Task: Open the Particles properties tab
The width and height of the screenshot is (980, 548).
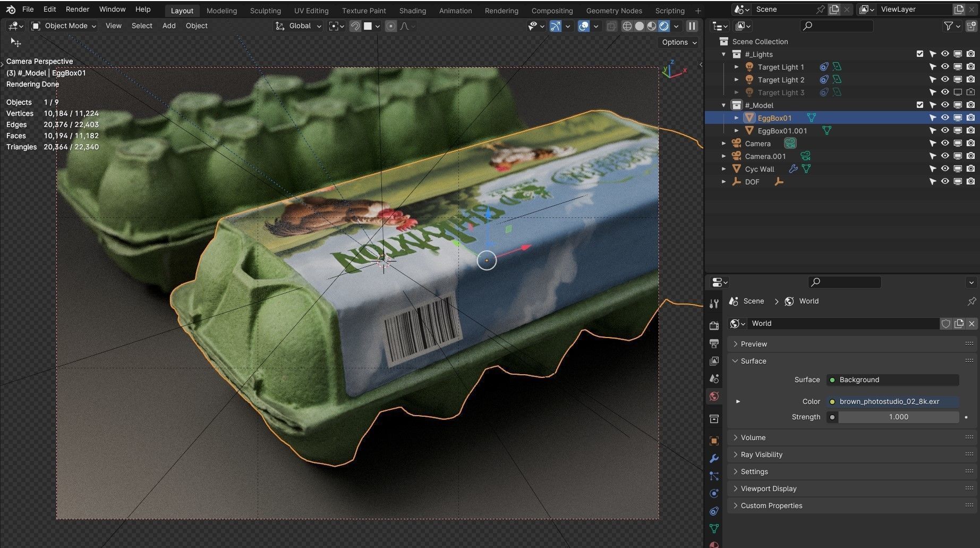Action: click(714, 476)
